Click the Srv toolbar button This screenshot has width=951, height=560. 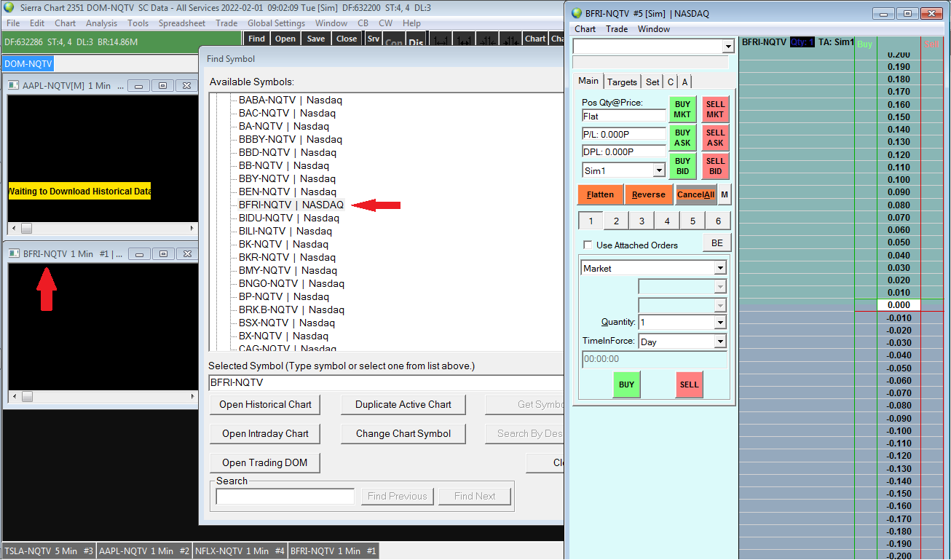tap(373, 39)
